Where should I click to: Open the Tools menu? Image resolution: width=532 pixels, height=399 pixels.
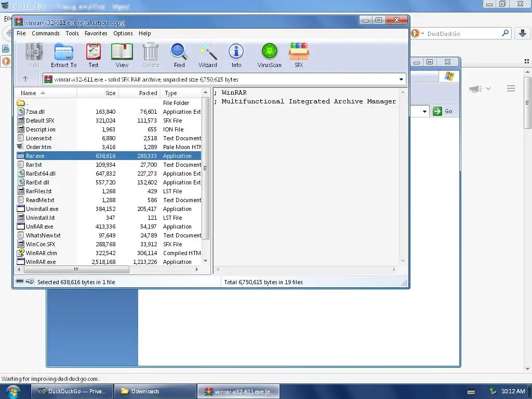pos(72,33)
